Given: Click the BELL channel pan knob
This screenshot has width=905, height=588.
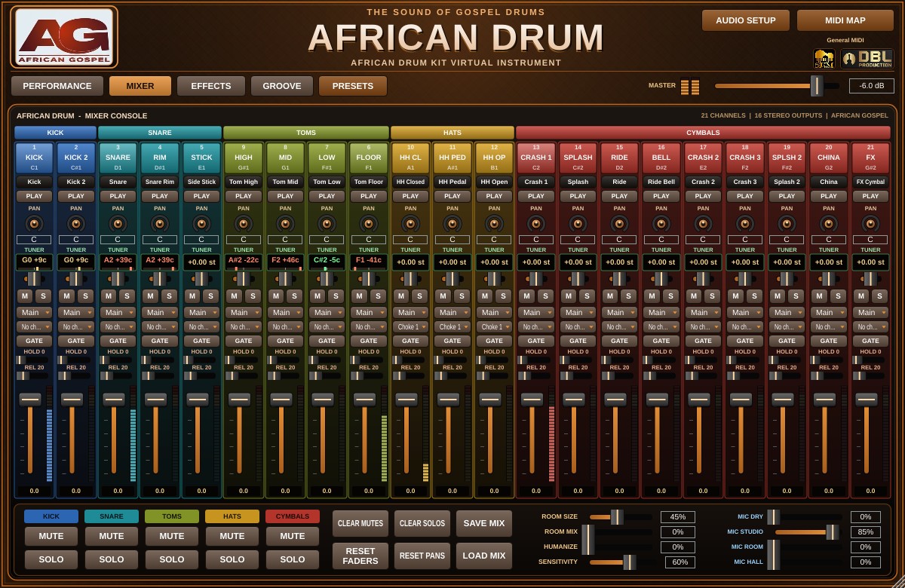Looking at the screenshot, I should coord(661,224).
